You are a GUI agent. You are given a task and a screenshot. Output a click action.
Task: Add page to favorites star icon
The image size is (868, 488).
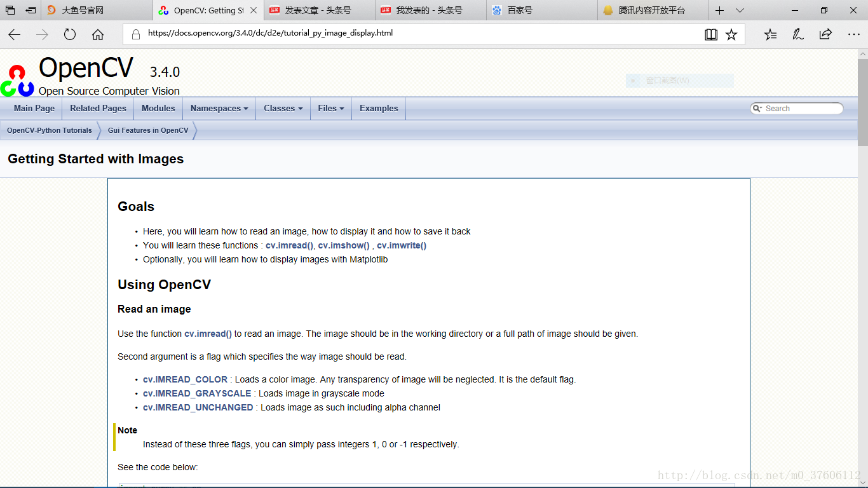[731, 34]
